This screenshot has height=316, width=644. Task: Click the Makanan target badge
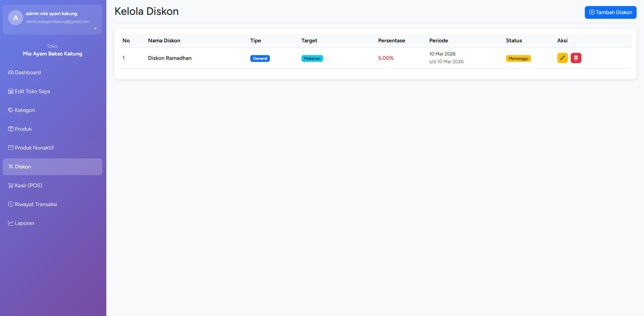pyautogui.click(x=312, y=58)
